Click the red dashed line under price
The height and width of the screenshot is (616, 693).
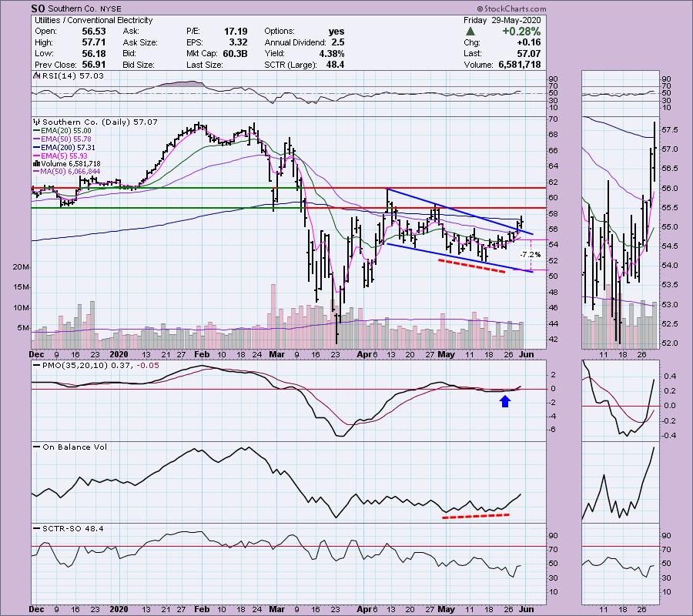pyautogui.click(x=471, y=266)
